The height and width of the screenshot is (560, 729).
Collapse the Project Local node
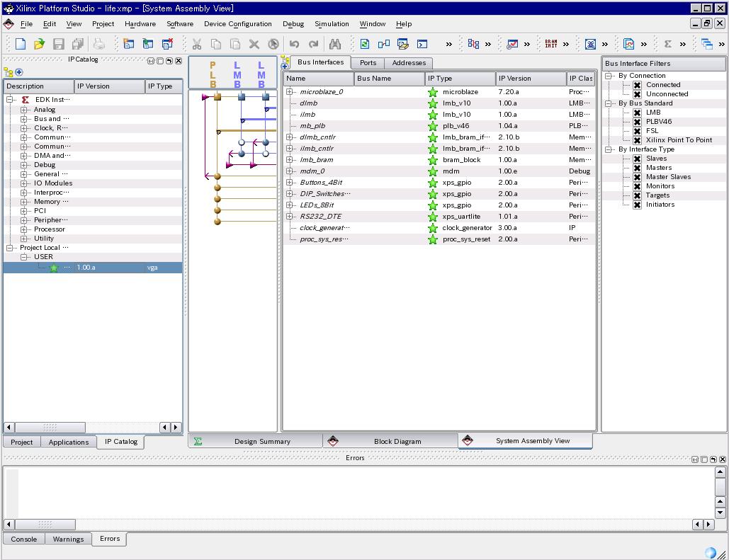[9, 248]
